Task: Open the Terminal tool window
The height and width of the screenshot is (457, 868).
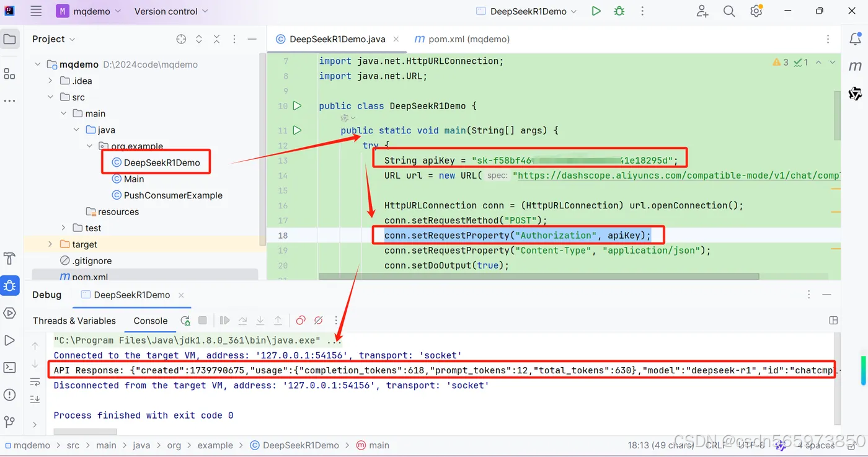Action: (x=9, y=367)
